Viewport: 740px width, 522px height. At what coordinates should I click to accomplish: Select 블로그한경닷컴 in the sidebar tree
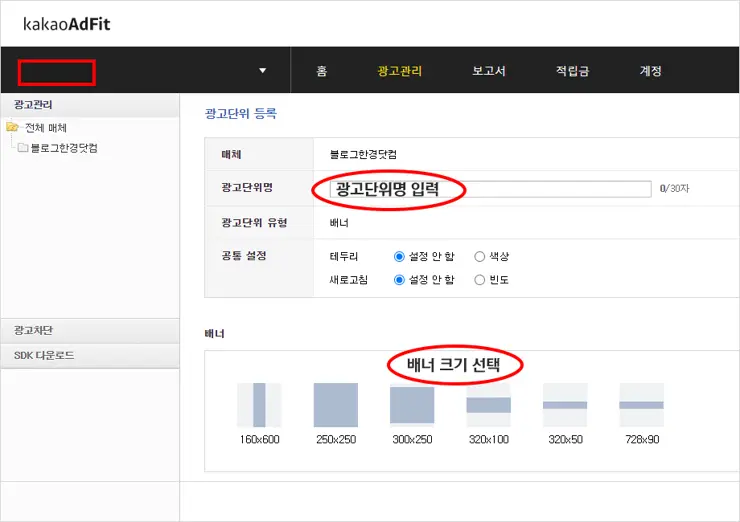pyautogui.click(x=64, y=148)
